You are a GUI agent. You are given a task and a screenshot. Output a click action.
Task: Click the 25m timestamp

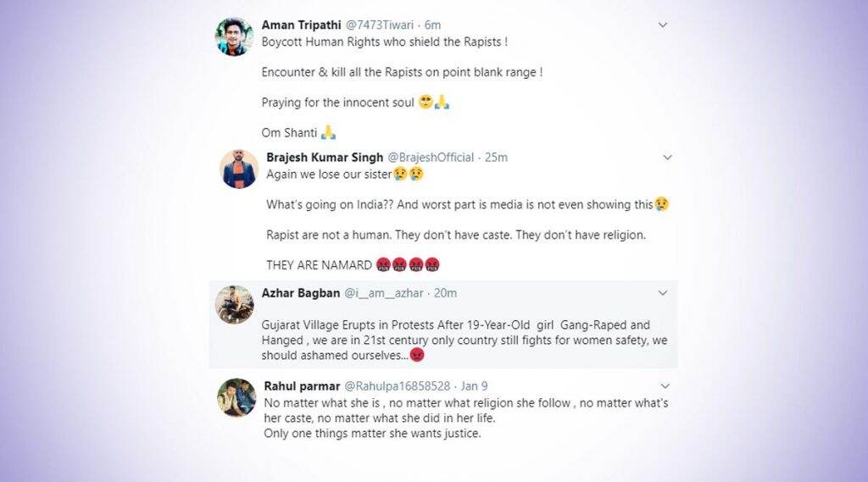[x=496, y=158]
